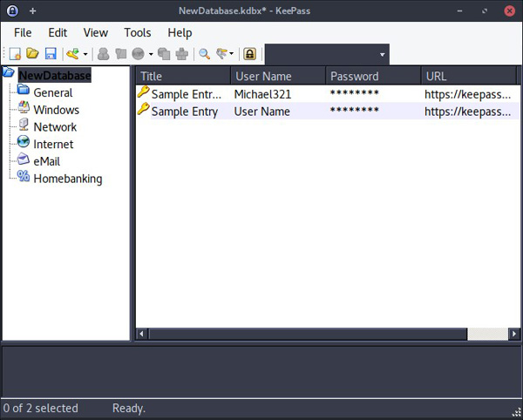Select the Windows group
The width and height of the screenshot is (523, 420).
click(57, 110)
